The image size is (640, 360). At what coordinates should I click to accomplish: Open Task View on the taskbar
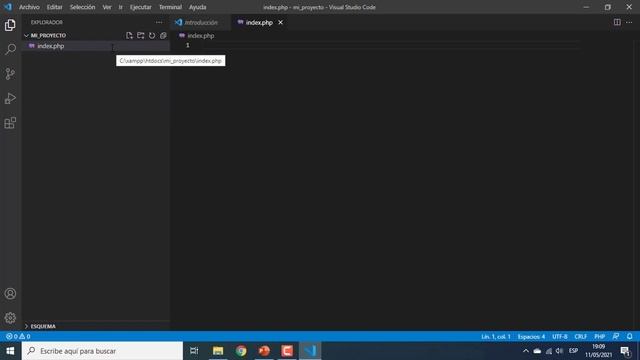(x=194, y=351)
